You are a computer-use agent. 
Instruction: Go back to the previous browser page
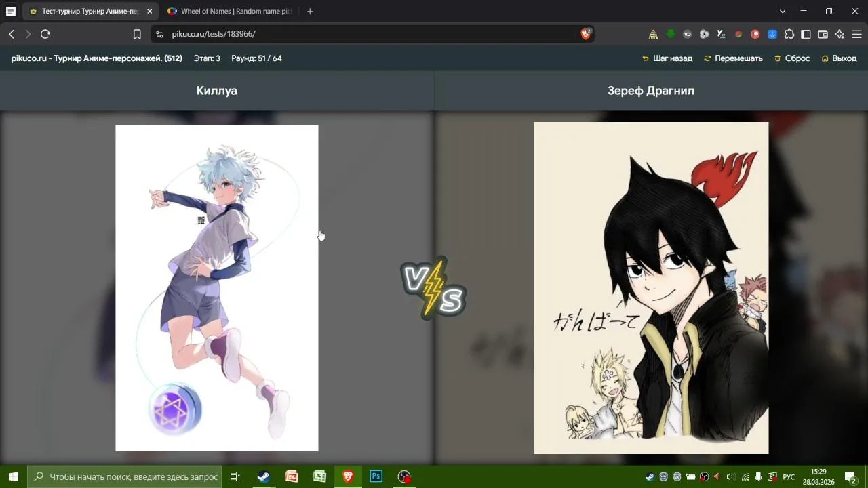point(12,34)
